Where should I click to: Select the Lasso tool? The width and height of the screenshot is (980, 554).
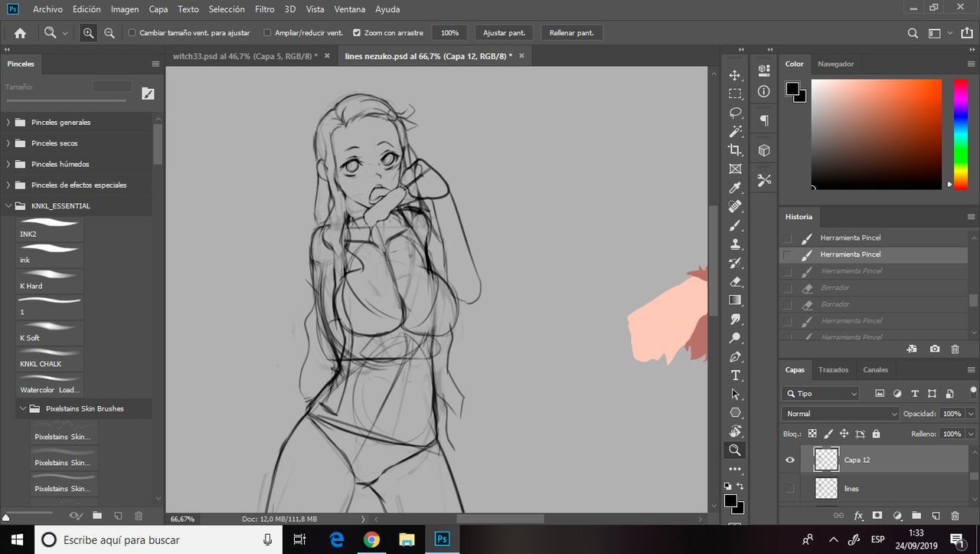735,113
